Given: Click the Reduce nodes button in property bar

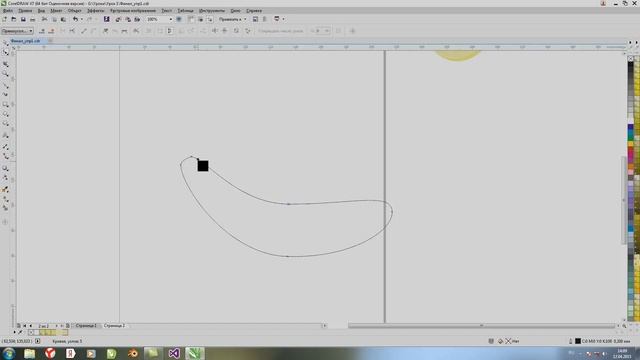Looking at the screenshot, I should 280,31.
